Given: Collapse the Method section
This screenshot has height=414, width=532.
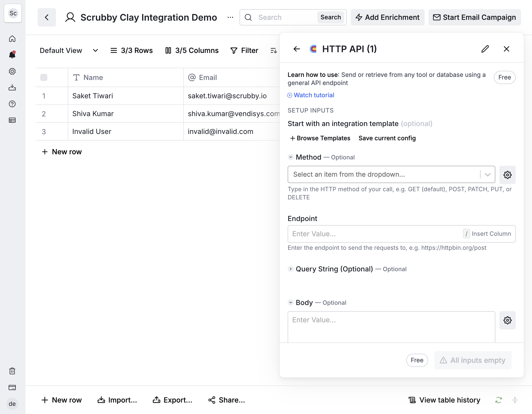Looking at the screenshot, I should pyautogui.click(x=291, y=157).
